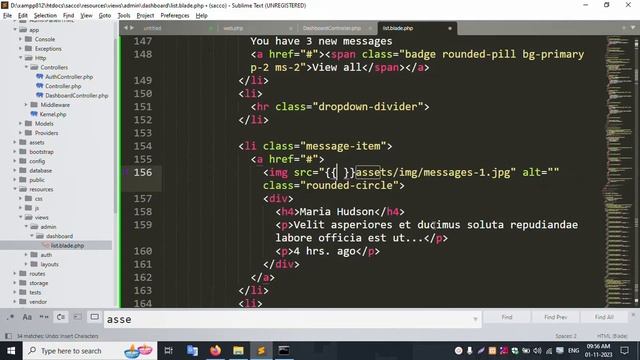Close the find panel
The image size is (640, 360).
pyautogui.click(x=633, y=315)
